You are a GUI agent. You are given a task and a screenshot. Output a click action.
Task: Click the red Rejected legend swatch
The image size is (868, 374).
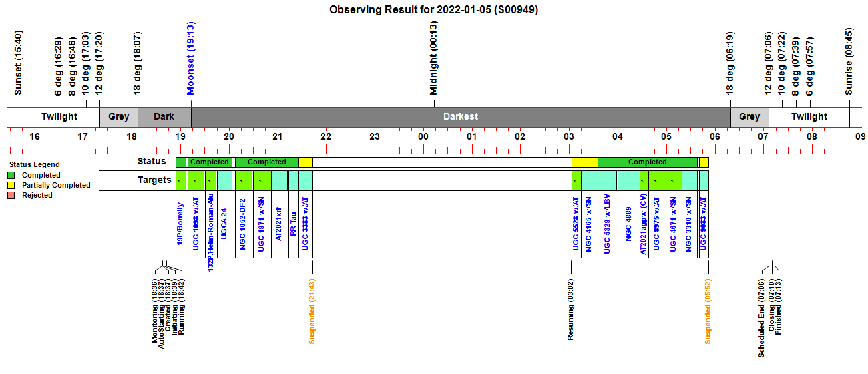point(11,195)
